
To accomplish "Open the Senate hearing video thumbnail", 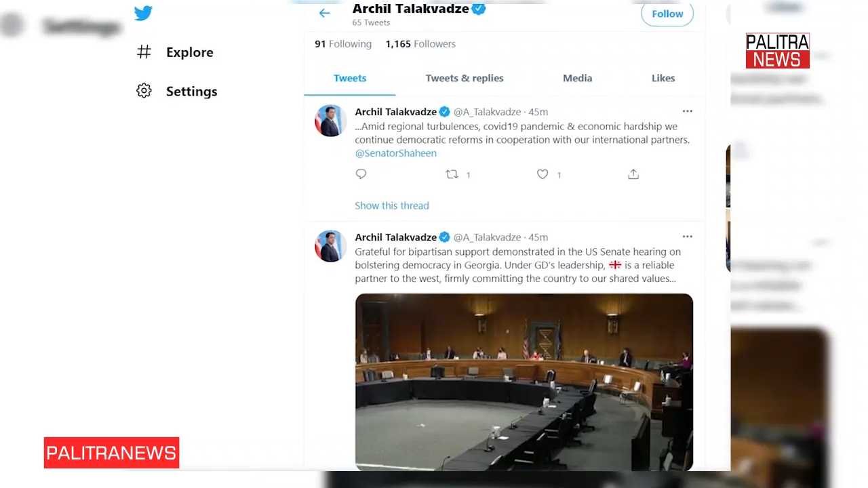I will 524,382.
